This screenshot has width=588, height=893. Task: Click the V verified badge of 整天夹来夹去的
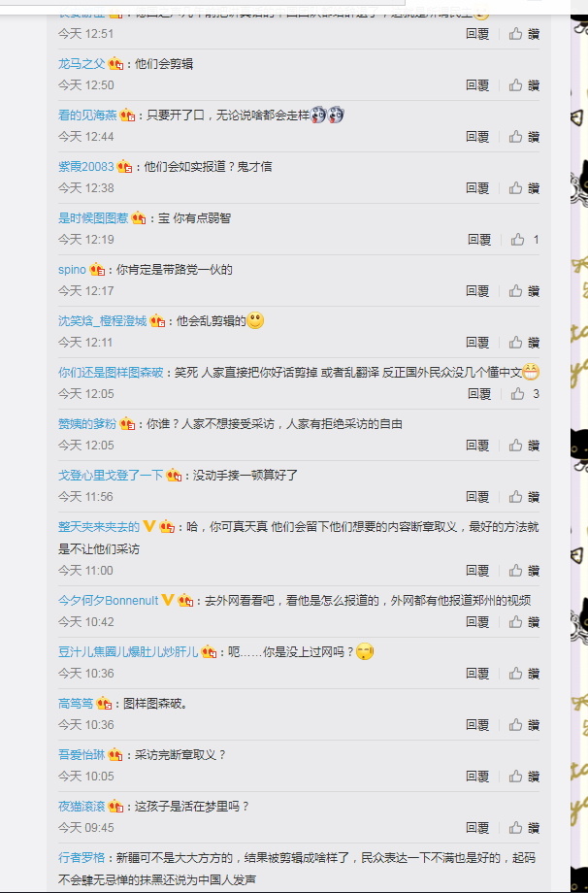point(149,526)
